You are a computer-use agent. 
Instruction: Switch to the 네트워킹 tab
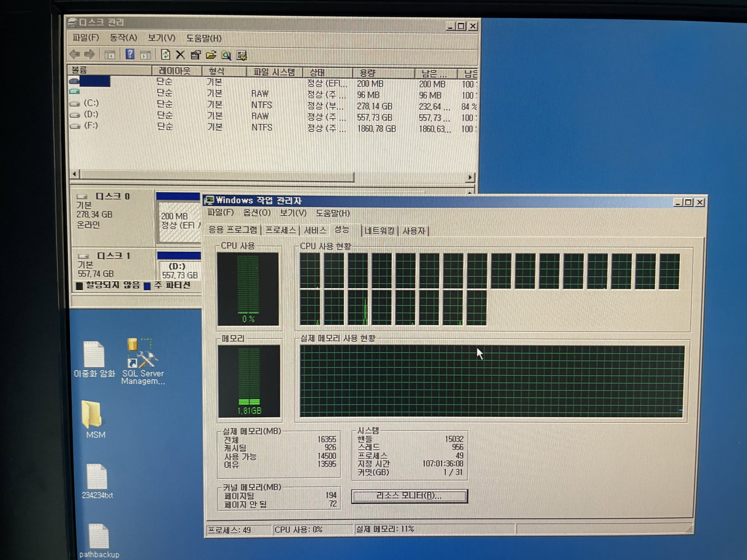379,231
